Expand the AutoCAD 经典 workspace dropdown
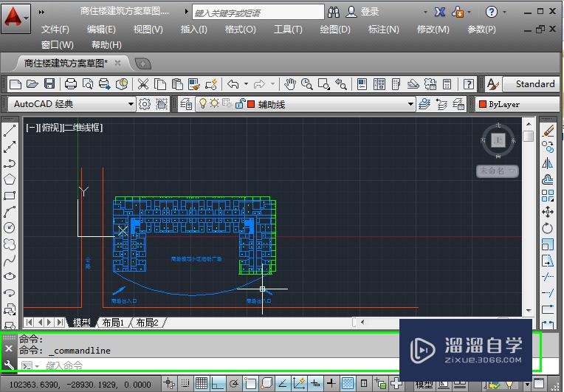 [131, 104]
